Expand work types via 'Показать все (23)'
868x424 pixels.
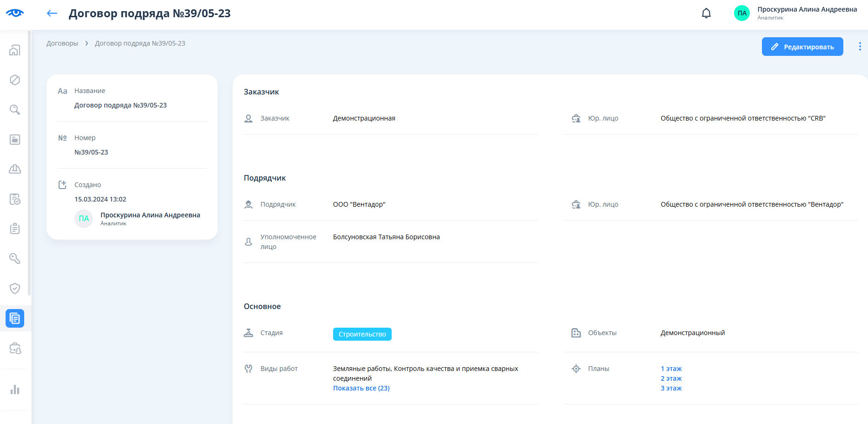[361, 388]
